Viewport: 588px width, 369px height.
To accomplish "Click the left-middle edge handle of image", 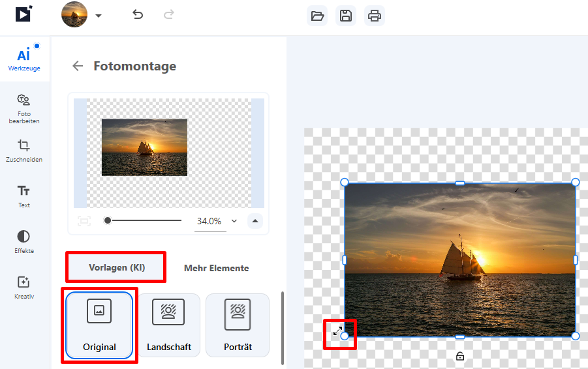I will tap(345, 259).
